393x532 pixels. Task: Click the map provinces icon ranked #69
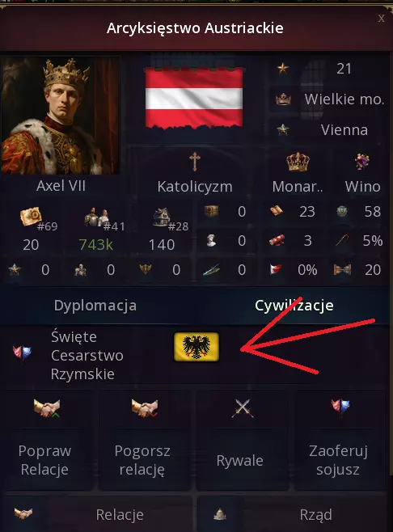[31, 217]
